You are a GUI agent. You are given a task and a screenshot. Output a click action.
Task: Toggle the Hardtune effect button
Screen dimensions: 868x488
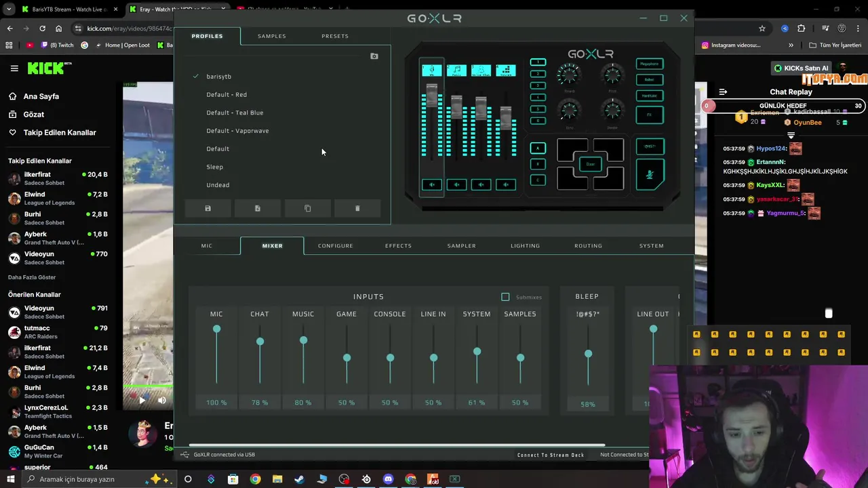pos(650,96)
